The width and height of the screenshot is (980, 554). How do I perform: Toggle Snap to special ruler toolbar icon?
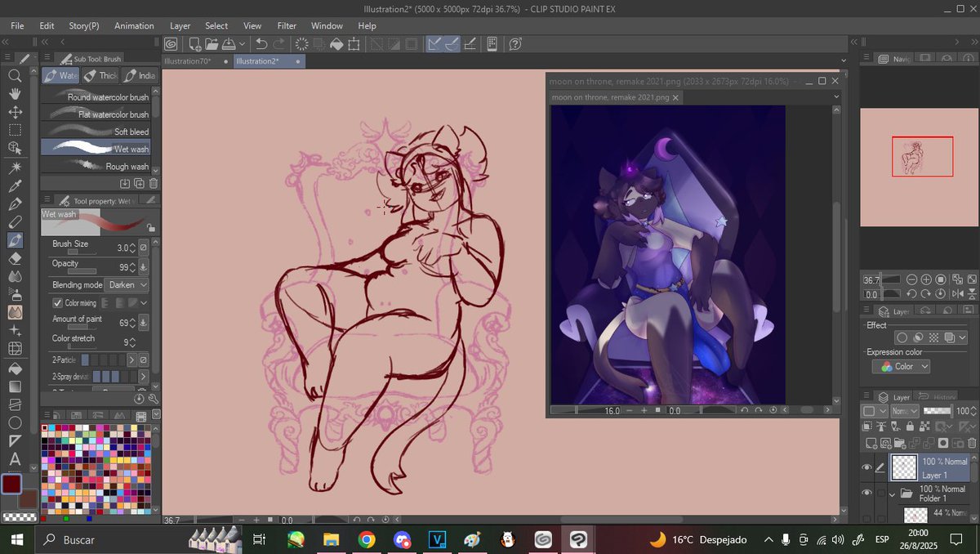point(452,44)
